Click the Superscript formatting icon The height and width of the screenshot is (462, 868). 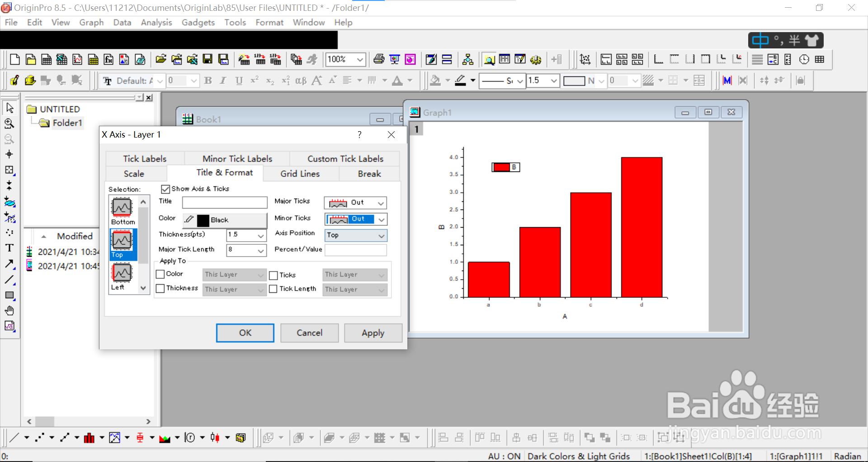(x=255, y=81)
